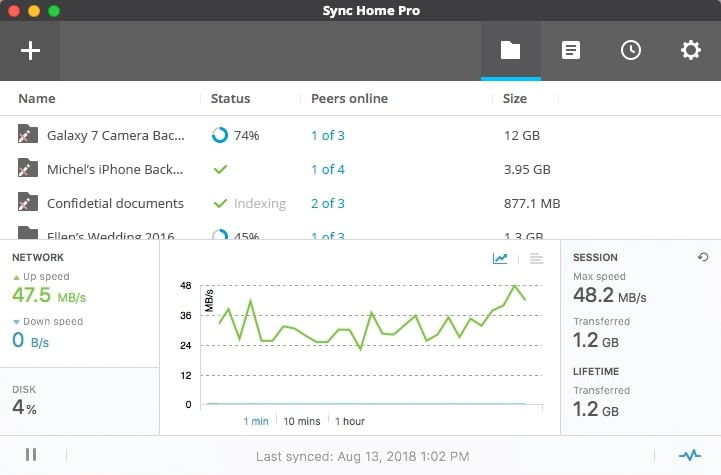Open the folders view tab

(511, 50)
